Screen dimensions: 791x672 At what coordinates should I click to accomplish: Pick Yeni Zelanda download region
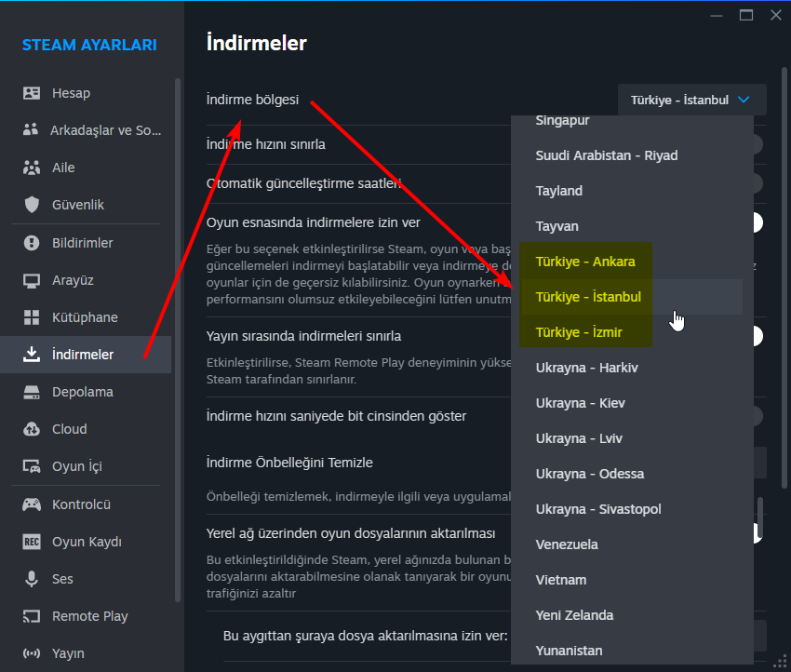click(632, 615)
